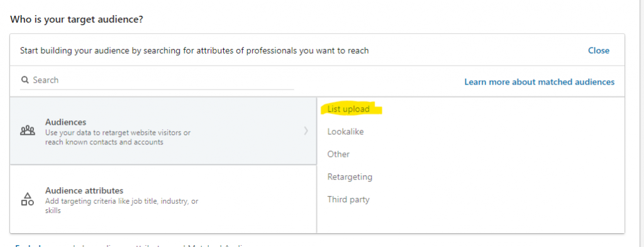Image resolution: width=644 pixels, height=247 pixels.
Task: Click the Who is your target audience heading
Action: pos(76,20)
